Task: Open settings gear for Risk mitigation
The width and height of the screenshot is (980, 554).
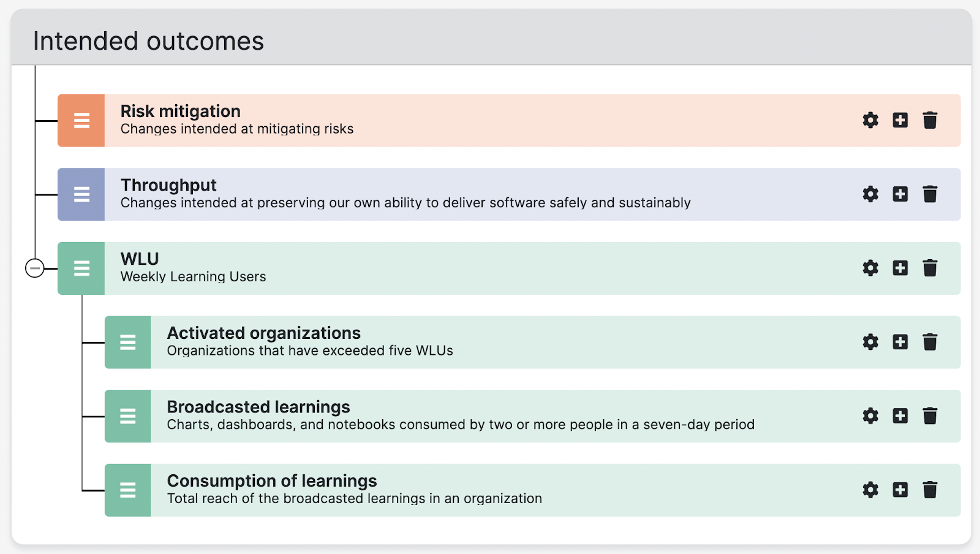Action: (870, 120)
